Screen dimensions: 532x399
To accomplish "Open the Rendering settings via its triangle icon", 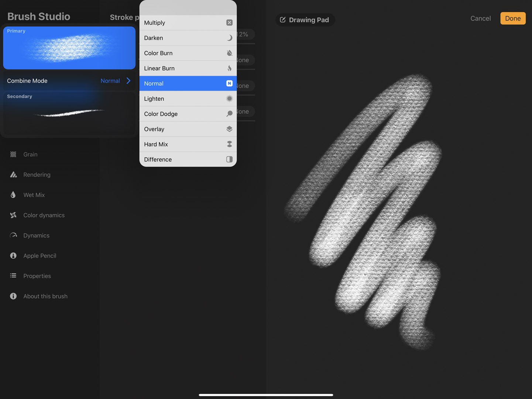I will coord(13,174).
